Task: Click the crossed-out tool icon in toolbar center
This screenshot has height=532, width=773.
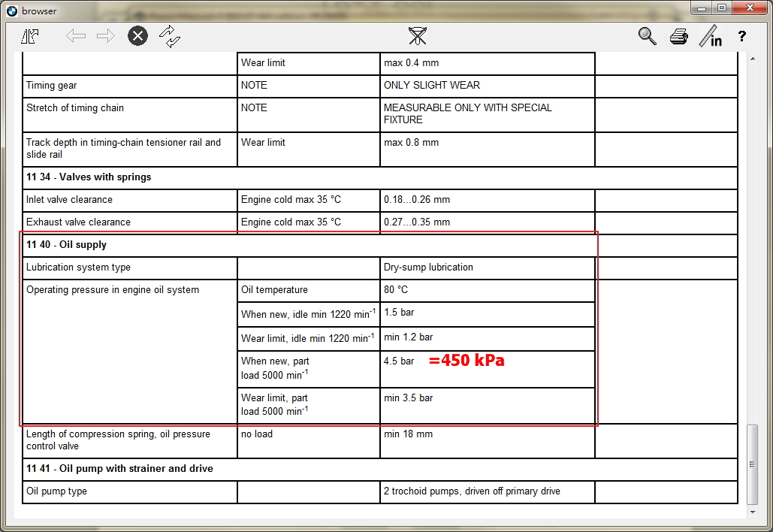Action: (417, 36)
